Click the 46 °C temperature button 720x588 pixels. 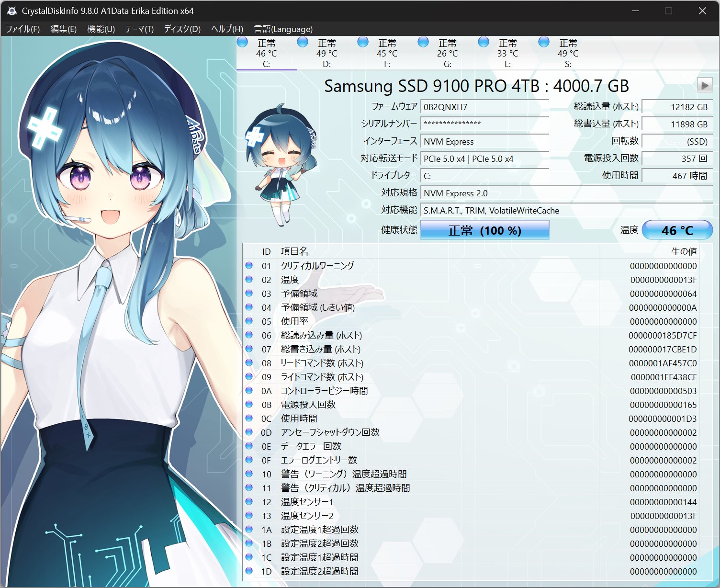tap(677, 230)
